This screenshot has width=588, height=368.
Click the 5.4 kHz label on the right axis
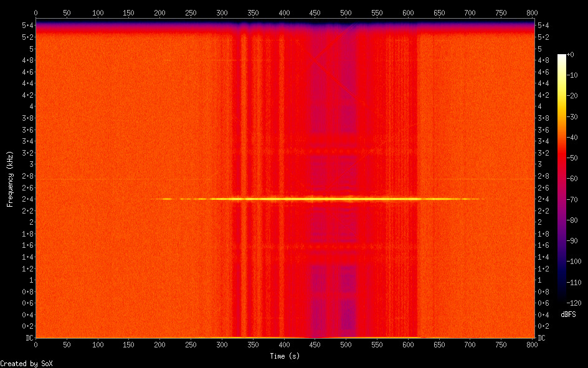(543, 25)
